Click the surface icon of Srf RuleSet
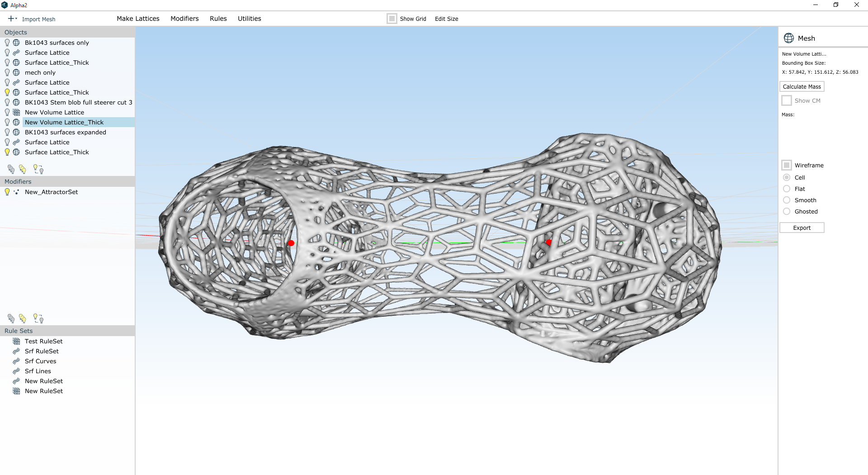Image resolution: width=868 pixels, height=475 pixels. [16, 351]
